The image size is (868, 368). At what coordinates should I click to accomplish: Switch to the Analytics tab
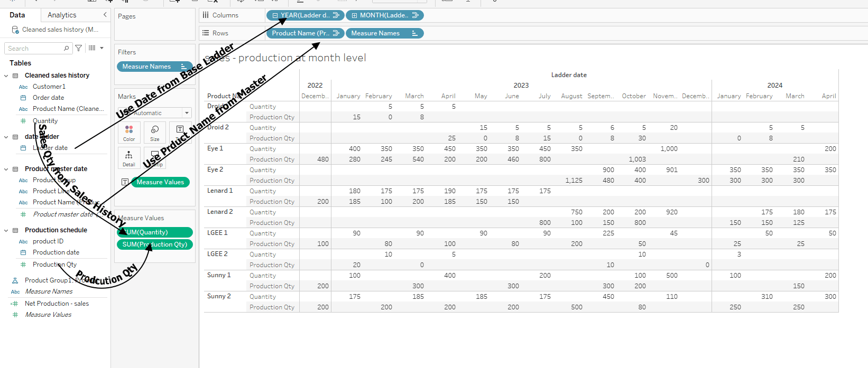tap(62, 15)
